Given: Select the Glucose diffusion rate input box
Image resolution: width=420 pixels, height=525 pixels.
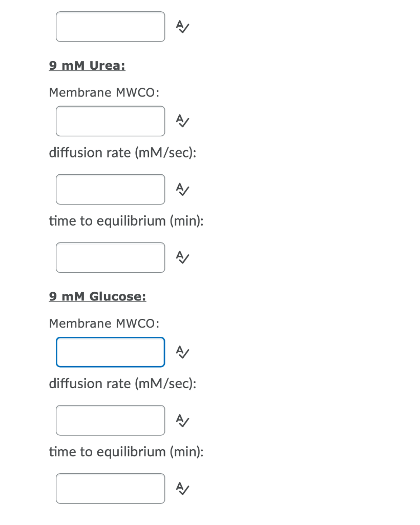Looking at the screenshot, I should 111,420.
